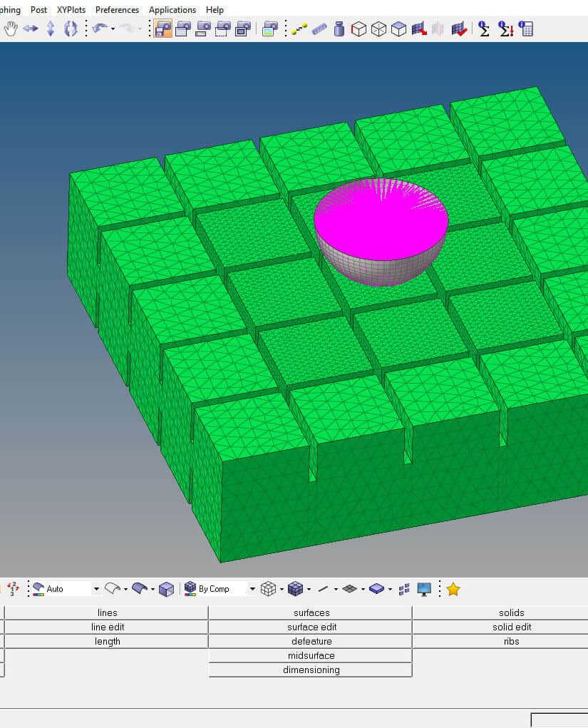
Task: Click the red-edged cube edges icon
Action: (359, 29)
